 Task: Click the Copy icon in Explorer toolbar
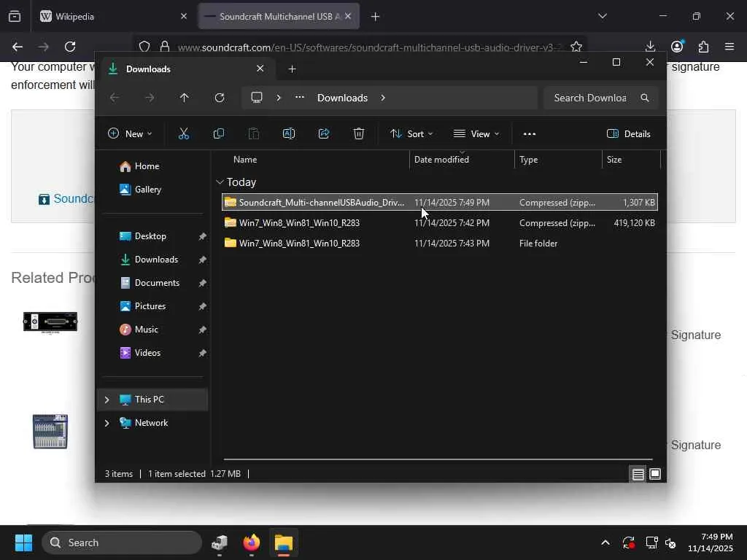click(219, 134)
